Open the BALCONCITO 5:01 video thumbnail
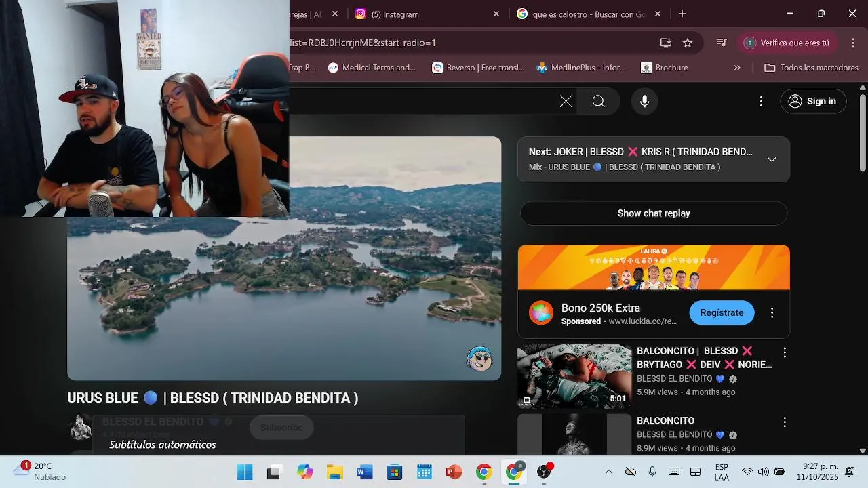This screenshot has width=868, height=488. [x=574, y=376]
